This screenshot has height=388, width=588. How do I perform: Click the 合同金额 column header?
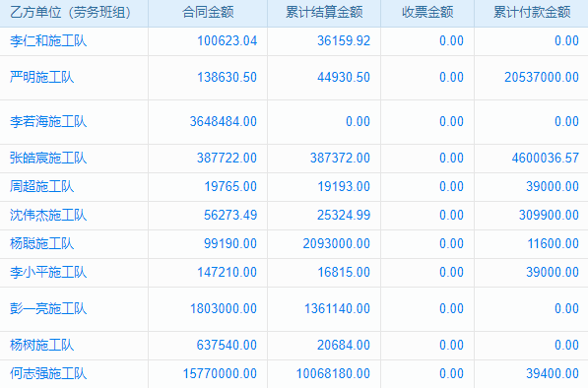click(208, 13)
